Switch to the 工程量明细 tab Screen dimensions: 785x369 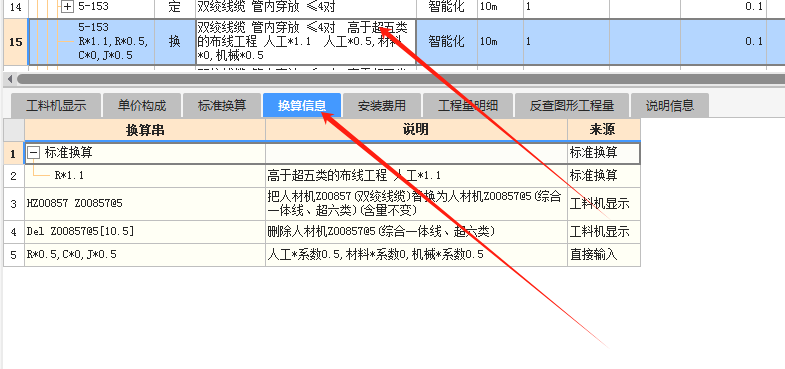[468, 106]
